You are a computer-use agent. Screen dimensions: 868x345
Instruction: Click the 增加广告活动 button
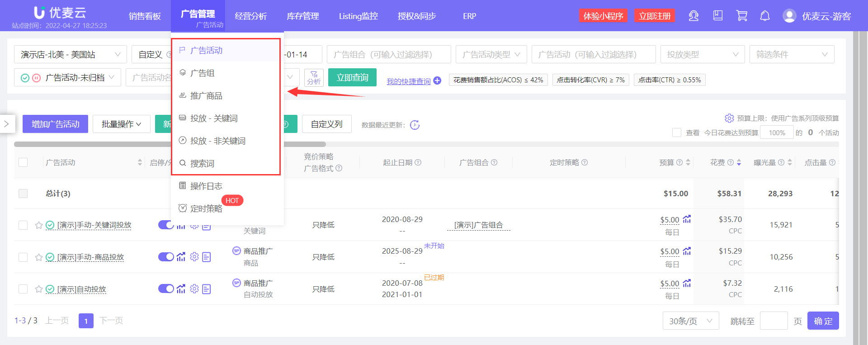pyautogui.click(x=55, y=124)
